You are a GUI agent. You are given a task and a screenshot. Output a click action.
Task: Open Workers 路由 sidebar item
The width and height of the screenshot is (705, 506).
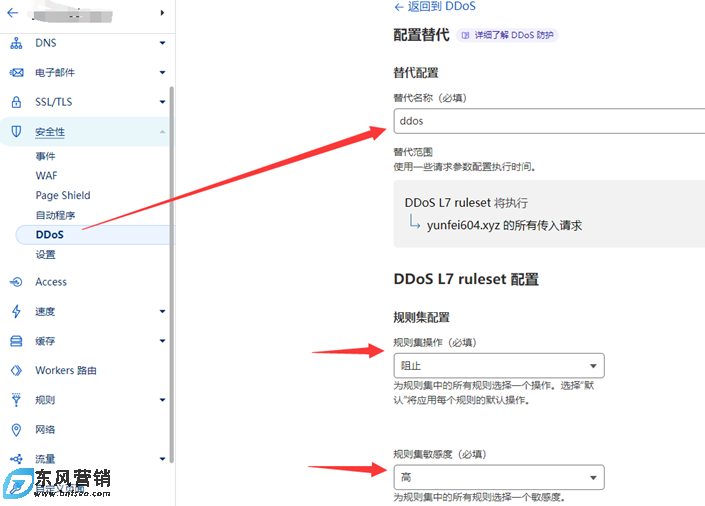(66, 371)
